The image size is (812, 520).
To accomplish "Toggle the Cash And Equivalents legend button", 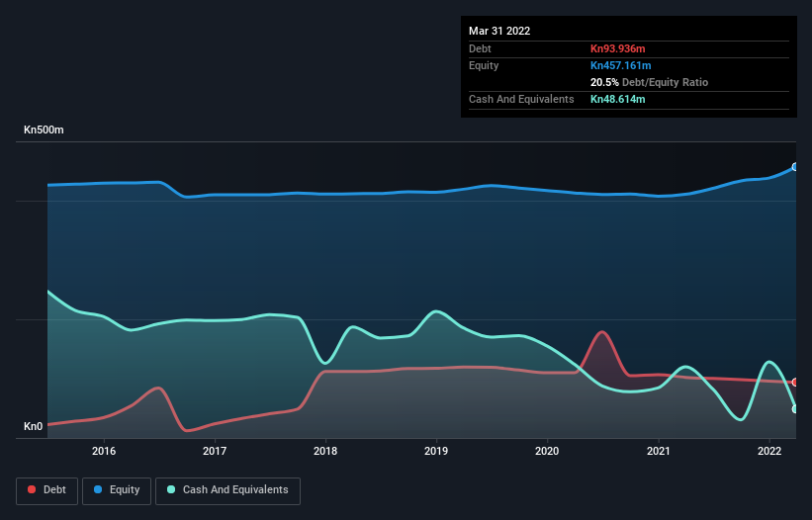I will [x=227, y=490].
